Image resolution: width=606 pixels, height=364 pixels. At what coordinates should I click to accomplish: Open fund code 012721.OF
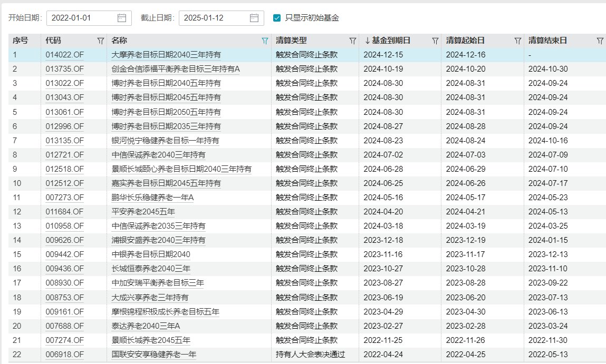pyautogui.click(x=64, y=155)
